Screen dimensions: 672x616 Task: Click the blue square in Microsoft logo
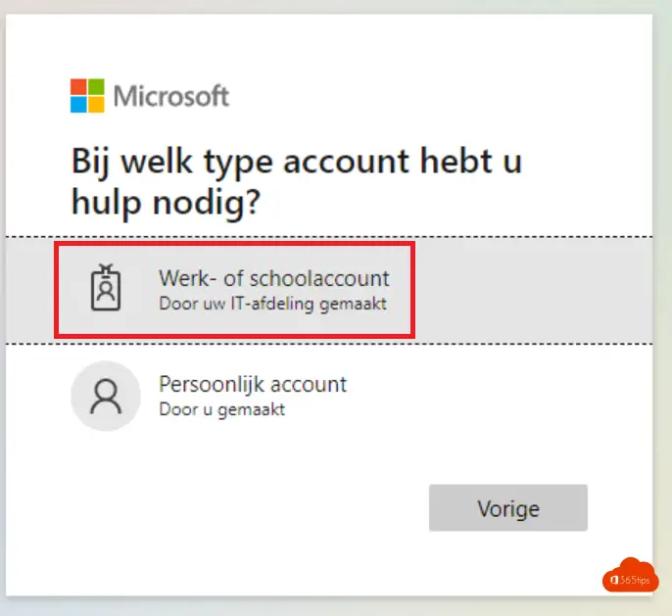click(x=78, y=105)
